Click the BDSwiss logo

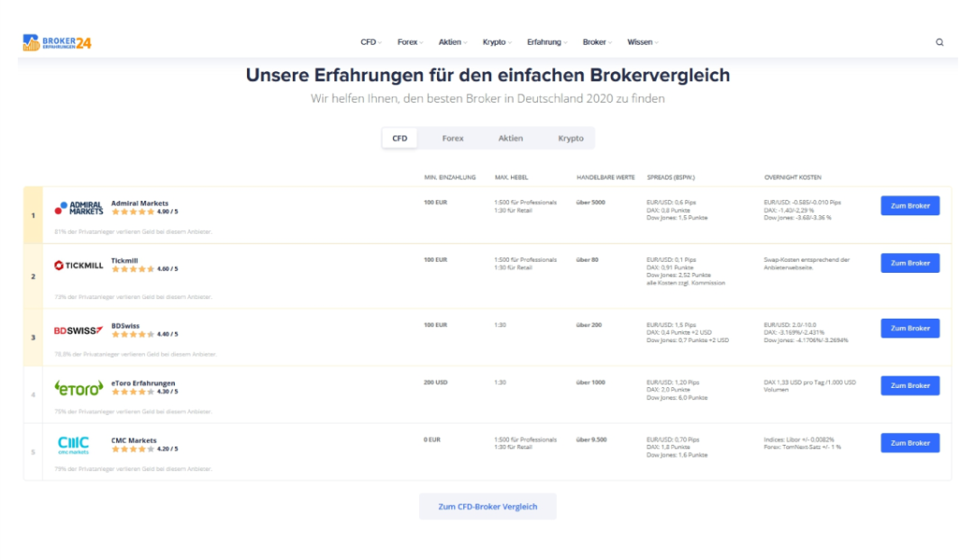pyautogui.click(x=78, y=330)
